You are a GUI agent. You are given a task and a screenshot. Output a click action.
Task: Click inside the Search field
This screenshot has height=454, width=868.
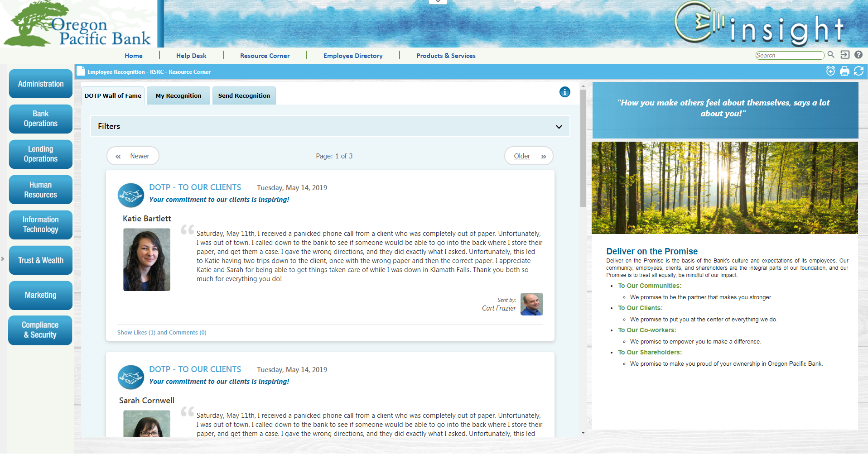click(790, 55)
